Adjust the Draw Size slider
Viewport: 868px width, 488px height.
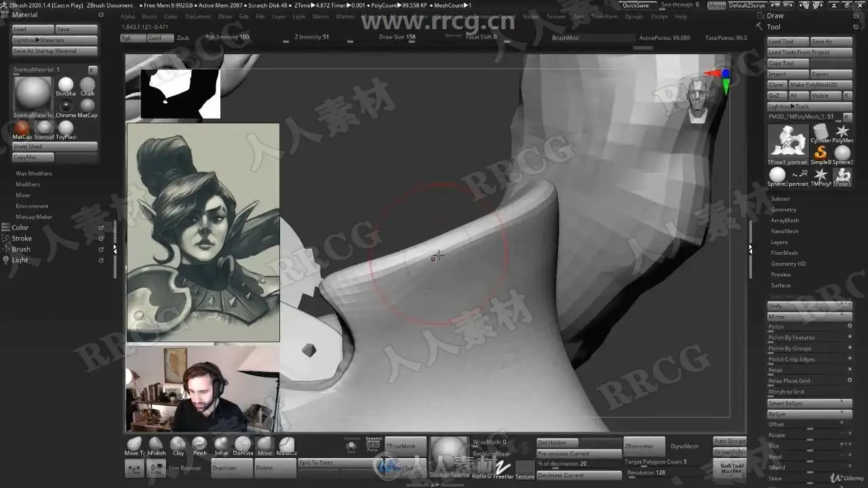(x=397, y=37)
